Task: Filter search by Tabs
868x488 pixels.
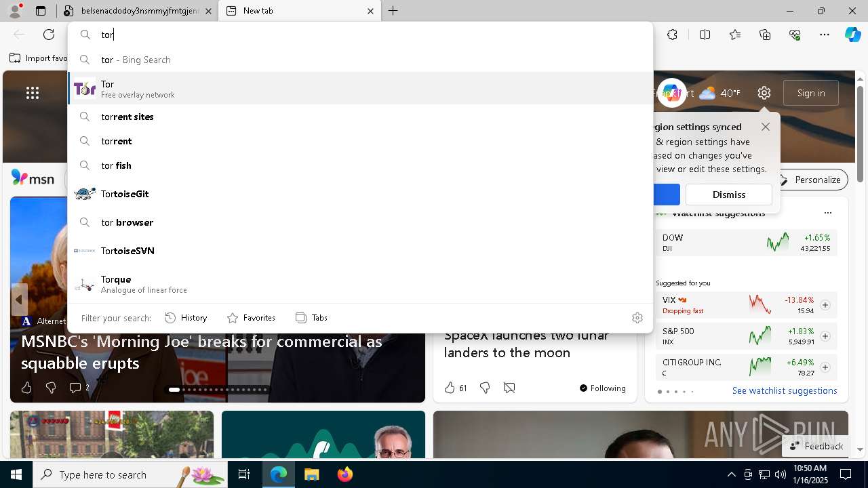Action: coord(311,318)
